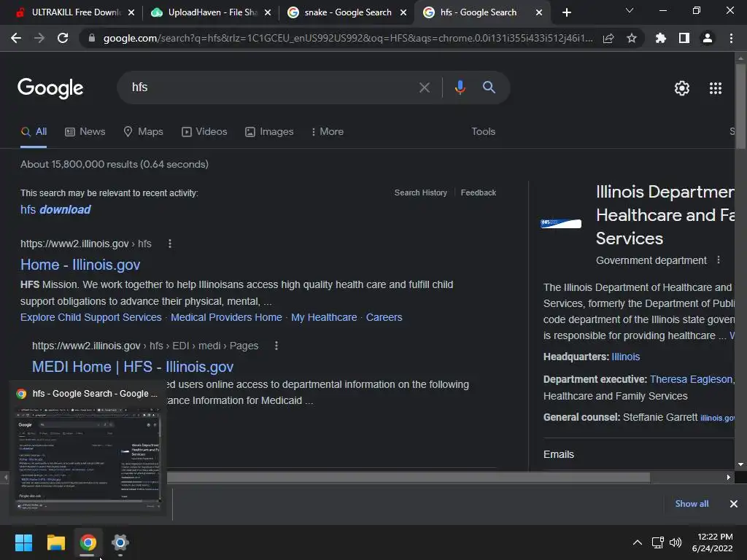Click the horizontal page scrollbar

pos(408,477)
